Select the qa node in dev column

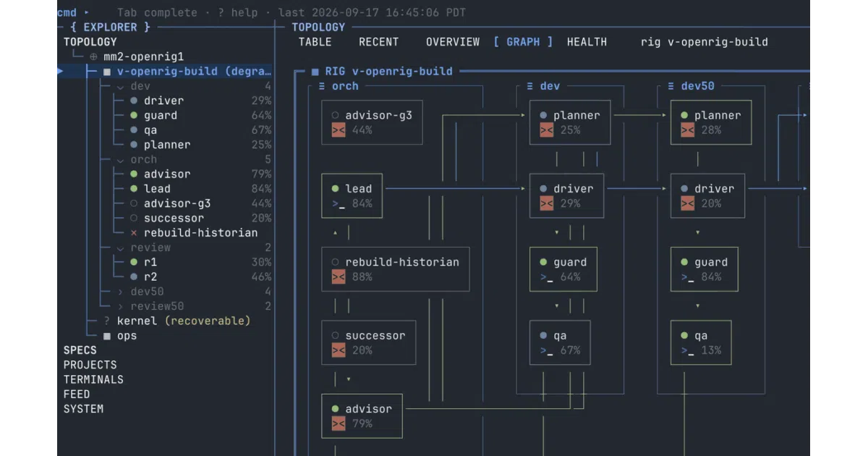[x=560, y=342]
